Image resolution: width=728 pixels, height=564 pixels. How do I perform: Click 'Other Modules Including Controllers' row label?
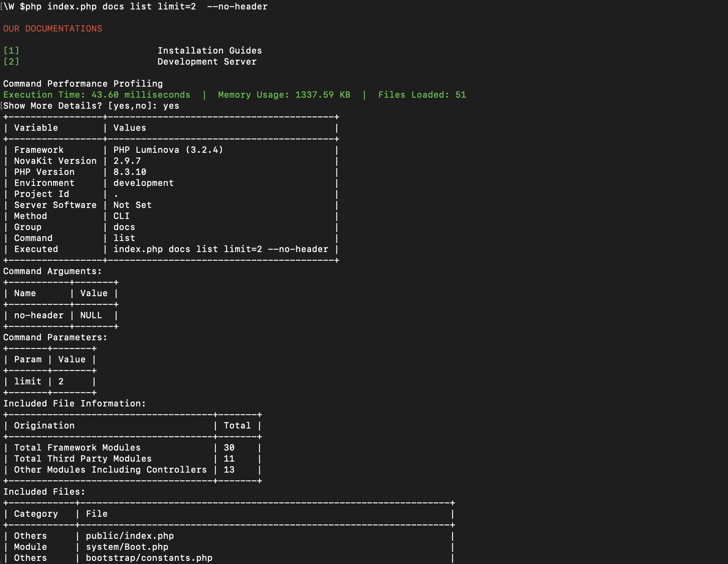110,470
